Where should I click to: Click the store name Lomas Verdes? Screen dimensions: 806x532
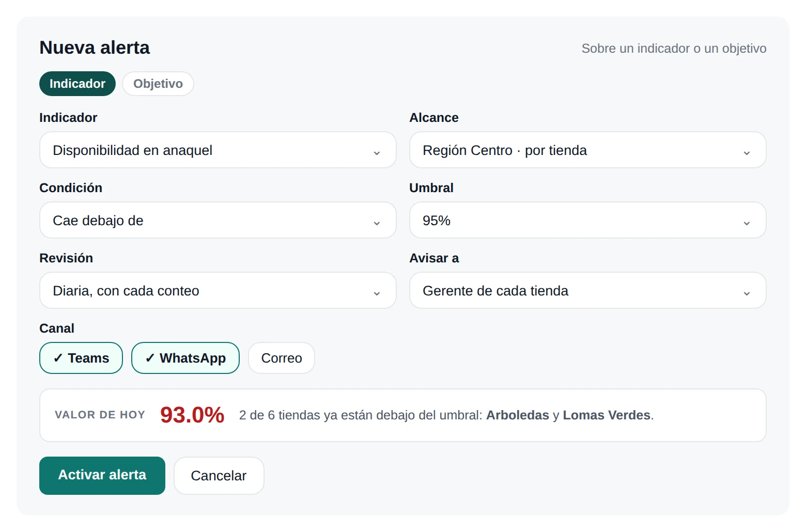tap(607, 415)
